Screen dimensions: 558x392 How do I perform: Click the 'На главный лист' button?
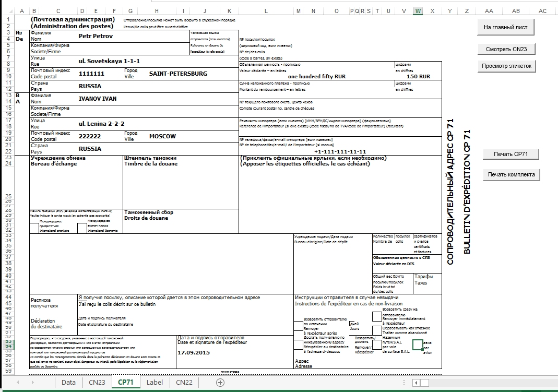506,28
